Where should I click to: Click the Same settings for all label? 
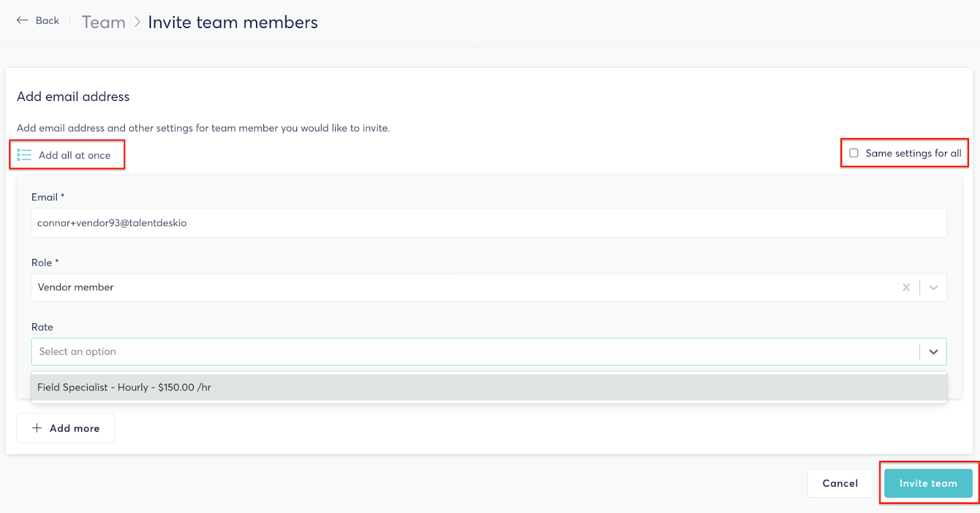tap(913, 153)
